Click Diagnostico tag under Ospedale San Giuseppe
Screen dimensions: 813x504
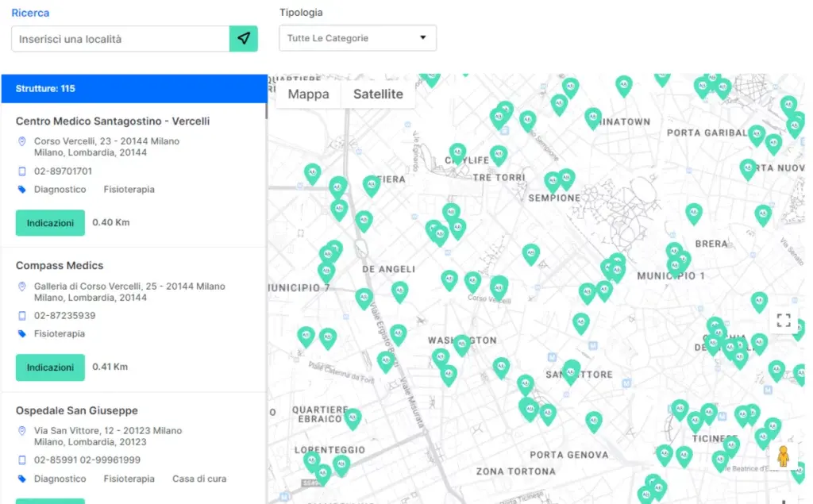pyautogui.click(x=60, y=479)
